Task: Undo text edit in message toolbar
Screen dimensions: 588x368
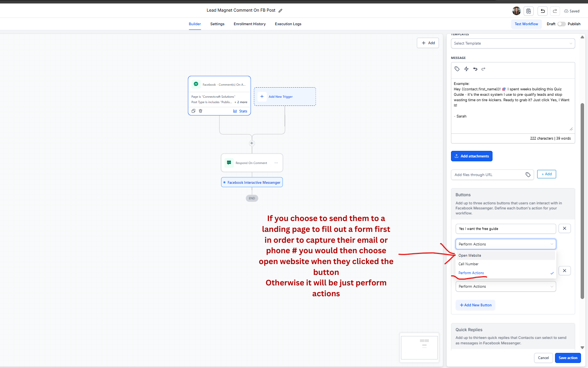Action: click(475, 69)
